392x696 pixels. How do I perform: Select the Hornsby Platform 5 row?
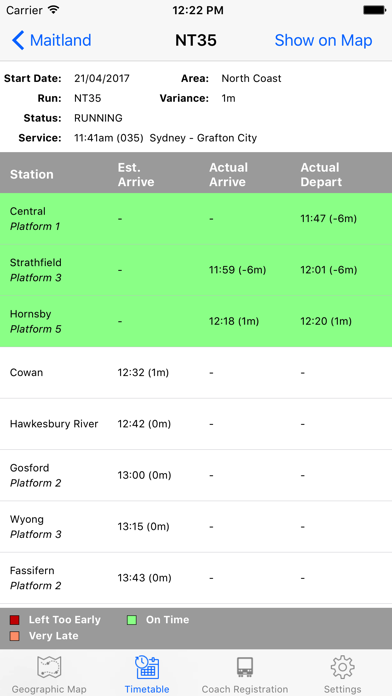[x=196, y=321]
